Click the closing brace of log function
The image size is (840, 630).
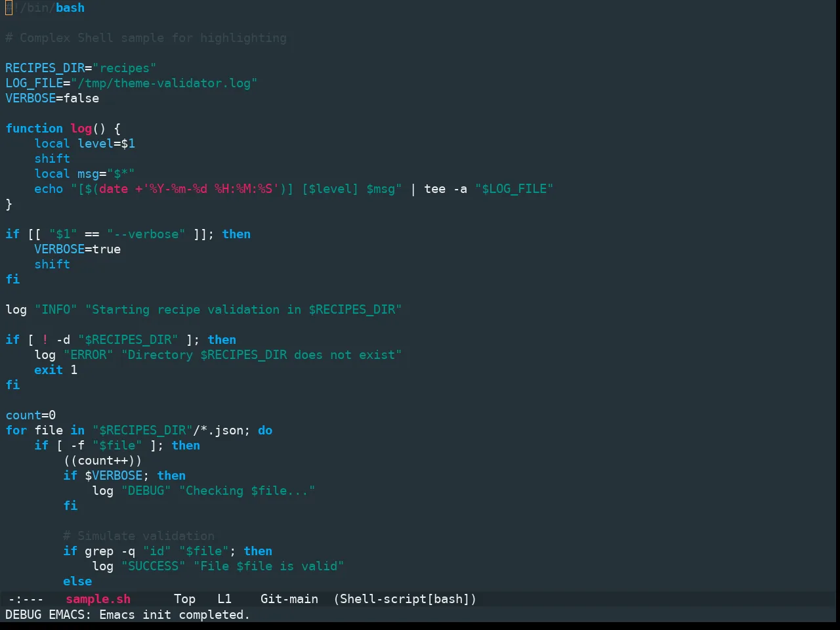9,204
